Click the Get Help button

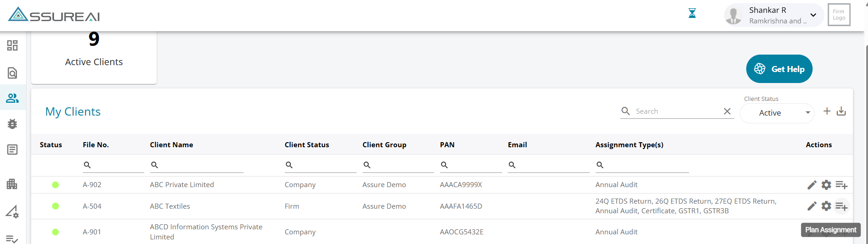pos(779,69)
